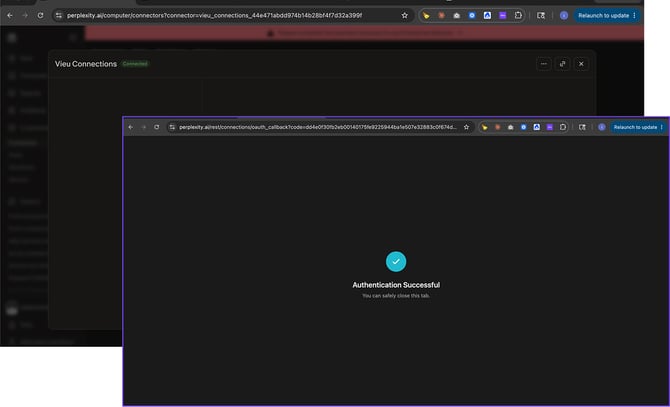Reload the perplexity connectors page

pos(40,15)
